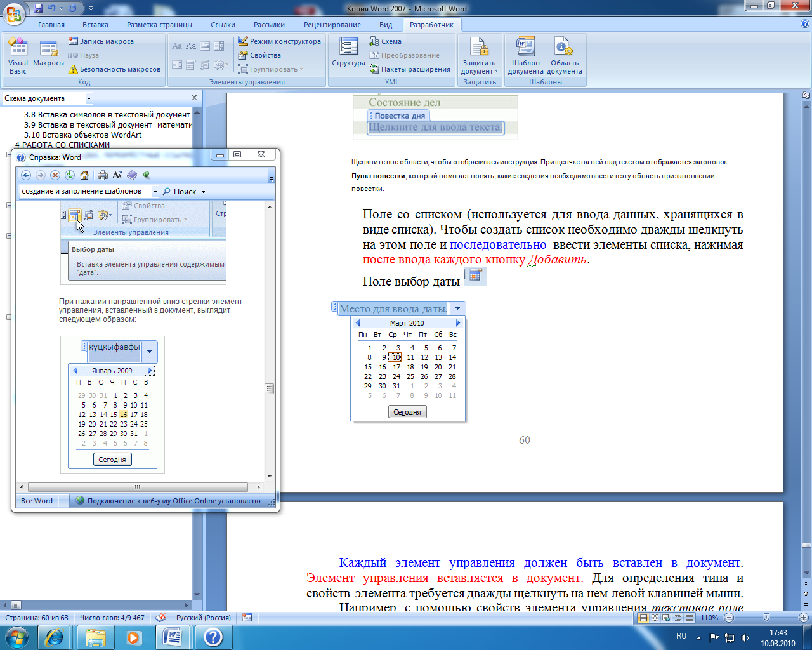812x650 pixels.
Task: Open the Ссылки ribbon tab
Action: coord(223,25)
